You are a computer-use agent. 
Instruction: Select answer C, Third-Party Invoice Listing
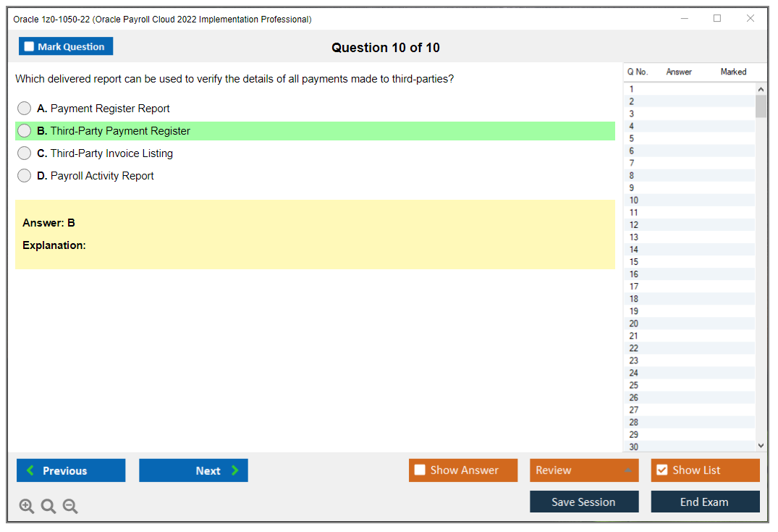click(24, 153)
